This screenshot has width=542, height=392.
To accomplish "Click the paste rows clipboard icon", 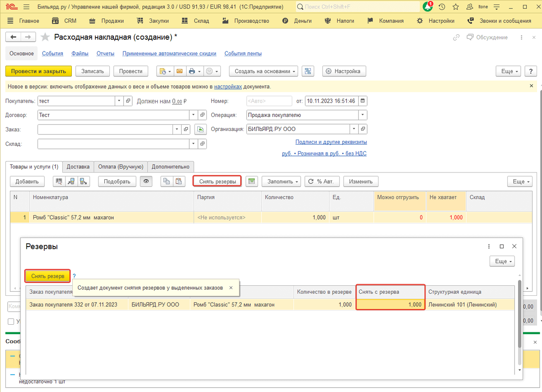I will pyautogui.click(x=179, y=182).
